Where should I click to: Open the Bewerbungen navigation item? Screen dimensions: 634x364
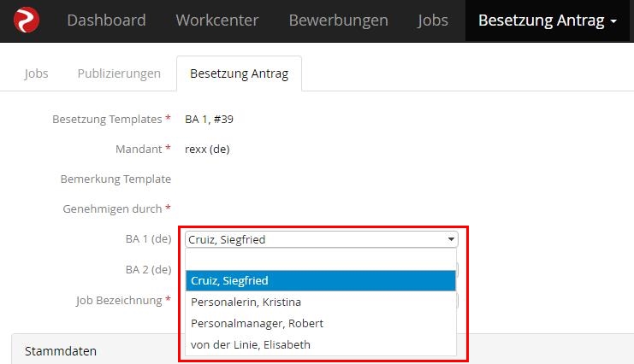(x=339, y=21)
